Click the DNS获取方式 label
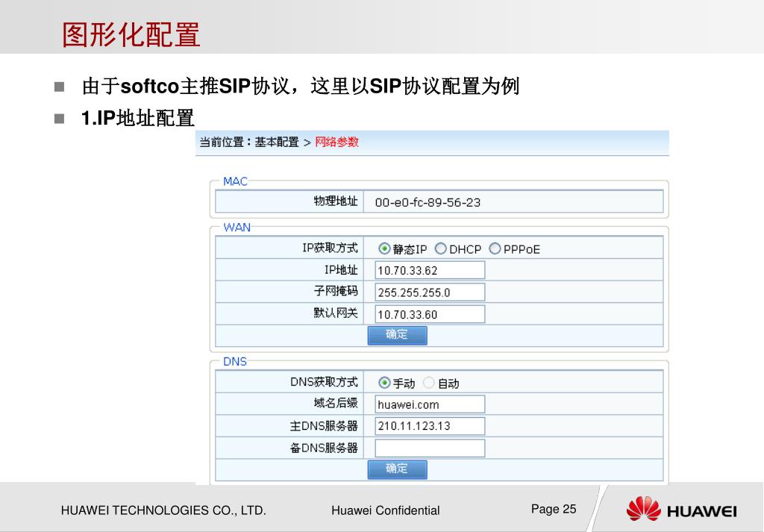The height and width of the screenshot is (532, 764). coord(324,381)
